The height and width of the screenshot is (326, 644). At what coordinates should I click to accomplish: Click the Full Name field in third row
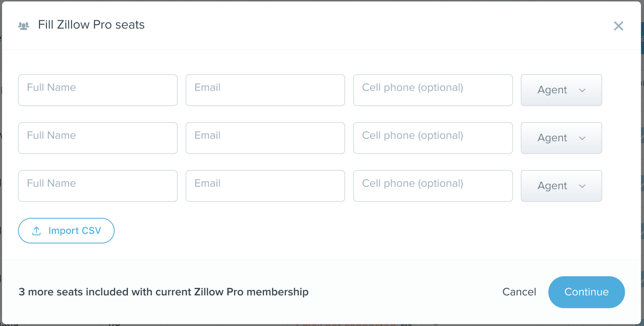[98, 186]
